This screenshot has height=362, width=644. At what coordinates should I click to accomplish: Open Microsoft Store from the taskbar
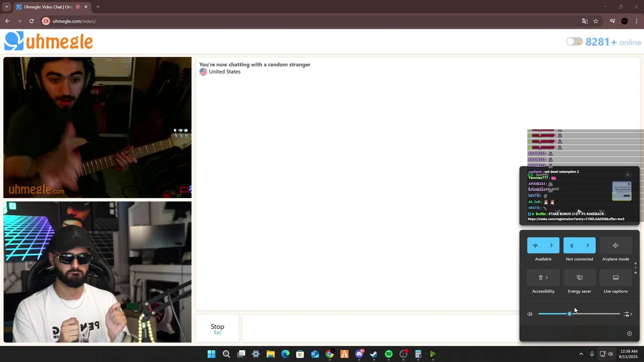(x=300, y=354)
